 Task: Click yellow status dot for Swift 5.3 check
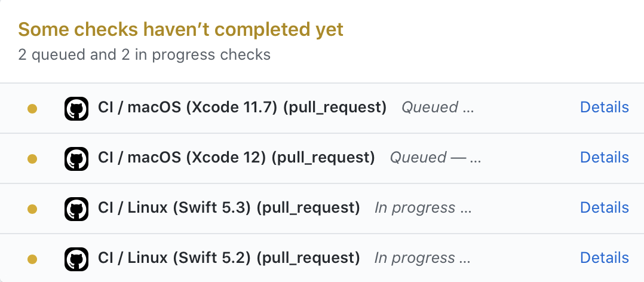(x=32, y=209)
